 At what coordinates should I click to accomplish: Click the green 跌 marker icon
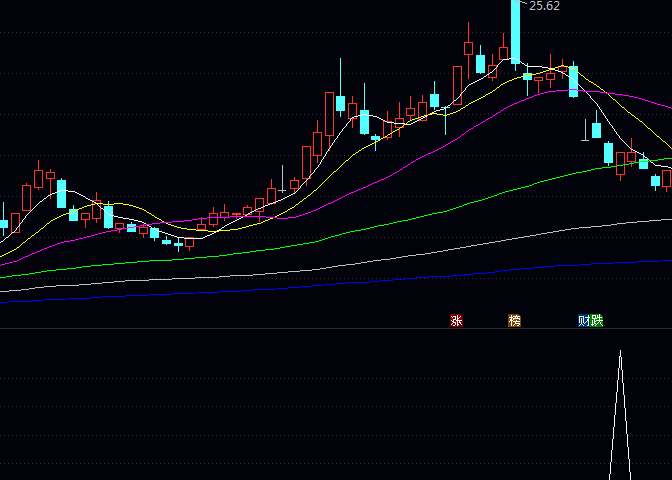click(x=597, y=321)
